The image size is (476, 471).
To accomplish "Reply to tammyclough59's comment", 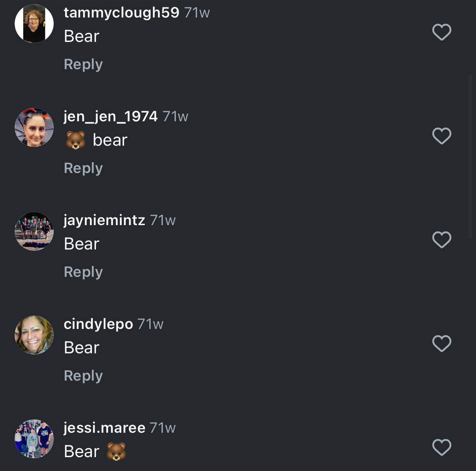I will pos(83,64).
